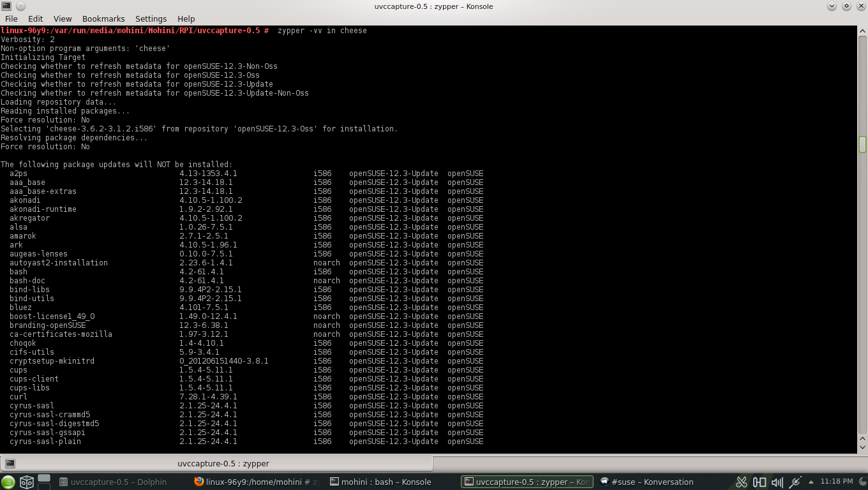Click the round sticky button in title bar
Image resolution: width=868 pixels, height=490 pixels.
click(x=21, y=6)
